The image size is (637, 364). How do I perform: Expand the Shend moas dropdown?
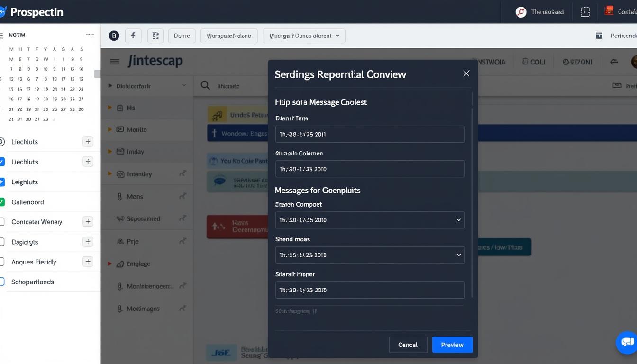pyautogui.click(x=370, y=255)
